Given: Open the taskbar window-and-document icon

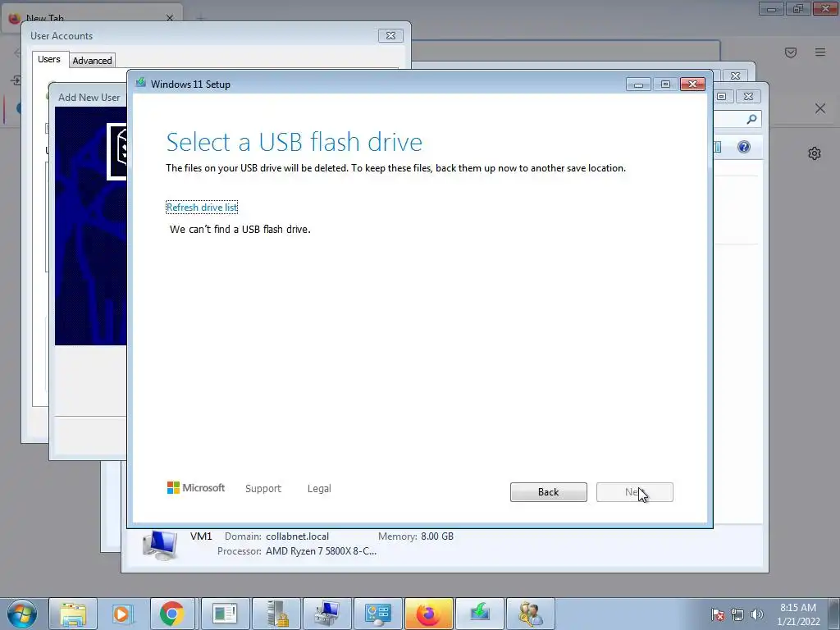Looking at the screenshot, I should [225, 614].
